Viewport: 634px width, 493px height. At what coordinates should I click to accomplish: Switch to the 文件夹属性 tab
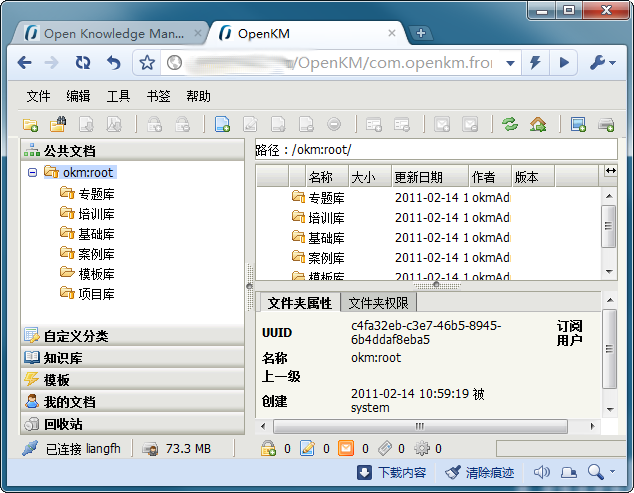[300, 303]
